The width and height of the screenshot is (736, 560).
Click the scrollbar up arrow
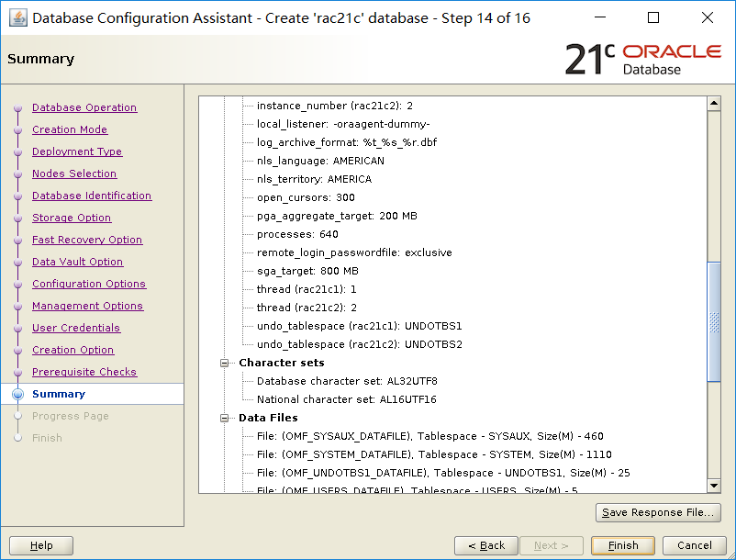(714, 103)
